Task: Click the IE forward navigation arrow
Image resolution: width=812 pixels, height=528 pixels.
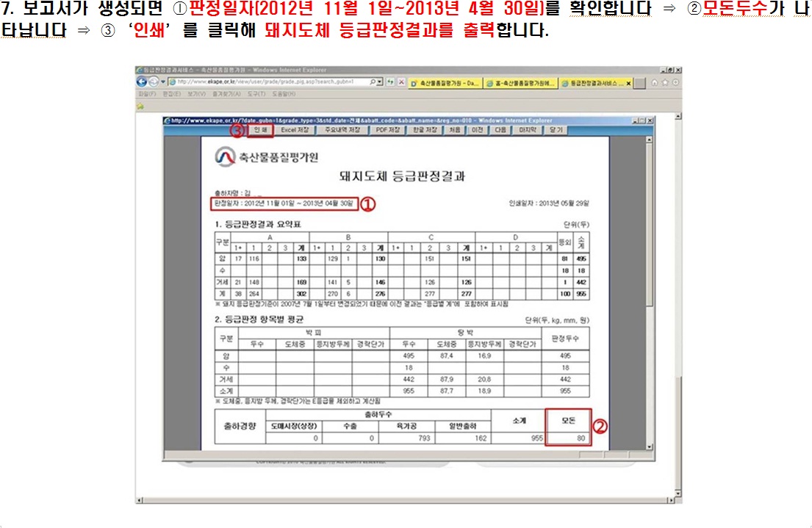Action: [151, 82]
